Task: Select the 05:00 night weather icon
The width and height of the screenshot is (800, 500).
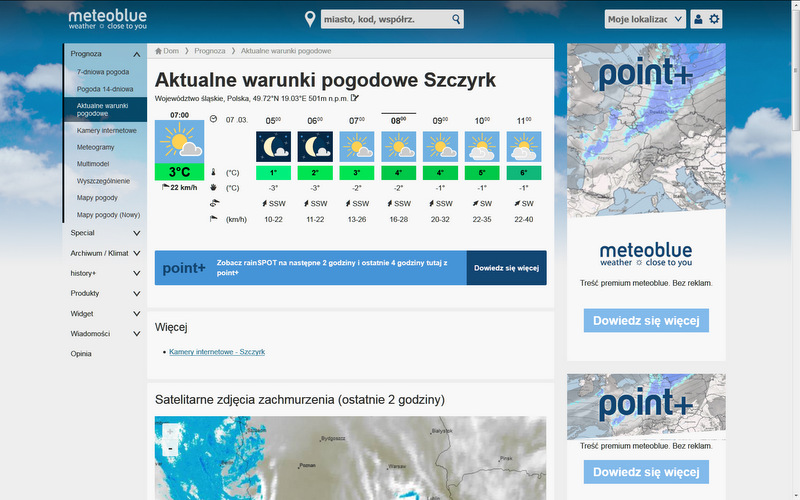Action: (x=273, y=146)
